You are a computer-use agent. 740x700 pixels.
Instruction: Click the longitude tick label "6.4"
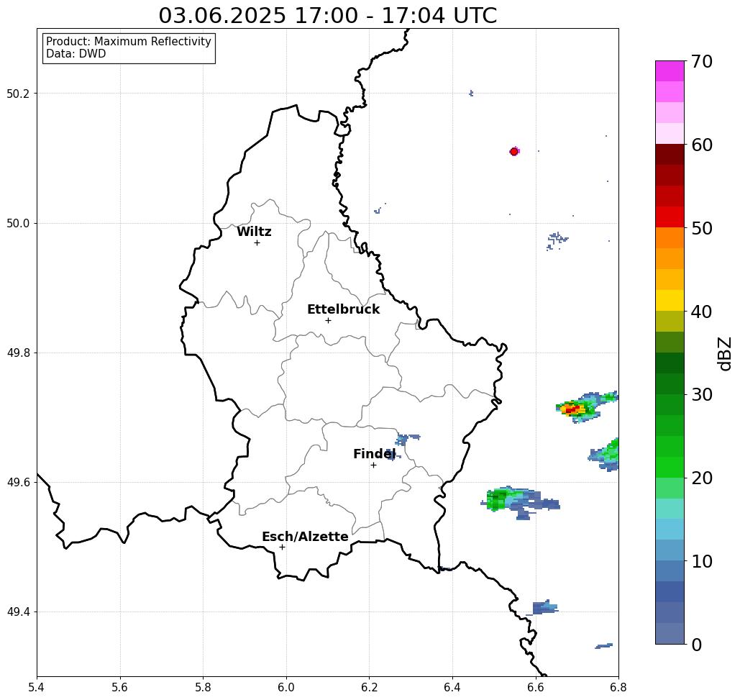tap(452, 687)
